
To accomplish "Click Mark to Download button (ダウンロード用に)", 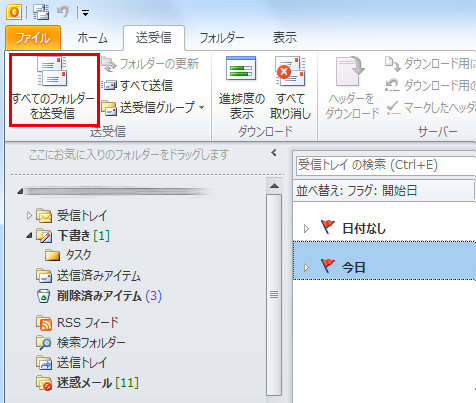I will (430, 63).
